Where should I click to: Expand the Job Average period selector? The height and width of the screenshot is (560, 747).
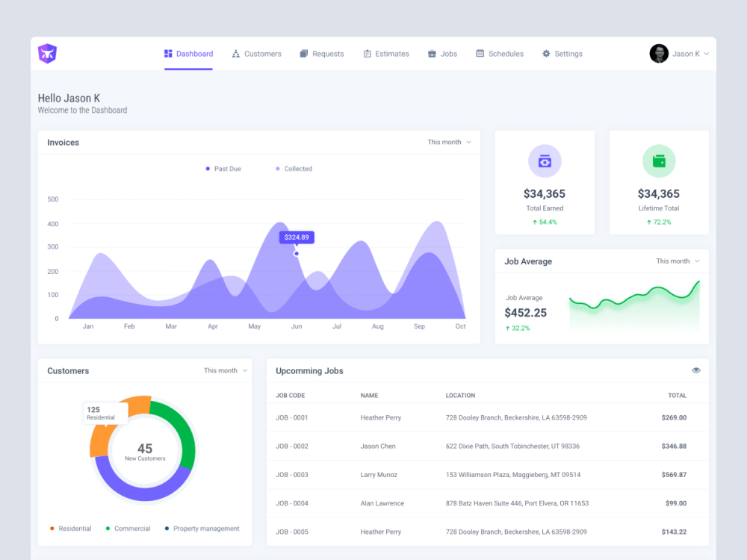676,261
